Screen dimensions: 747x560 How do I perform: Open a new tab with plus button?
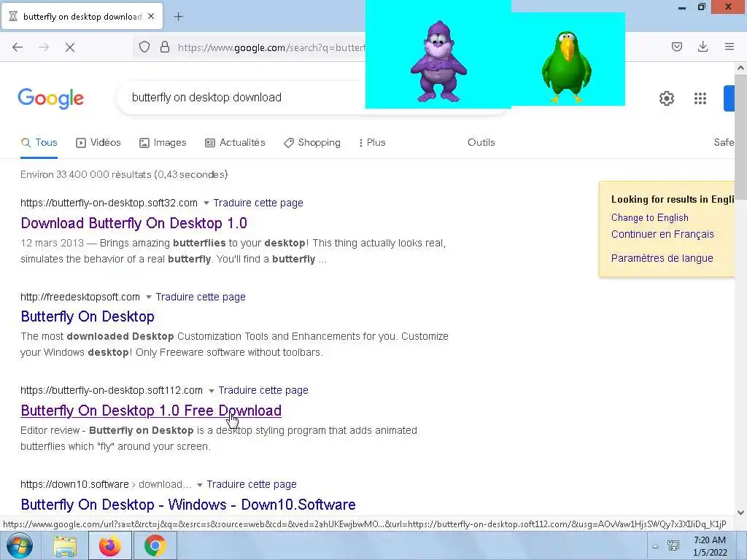(x=179, y=17)
